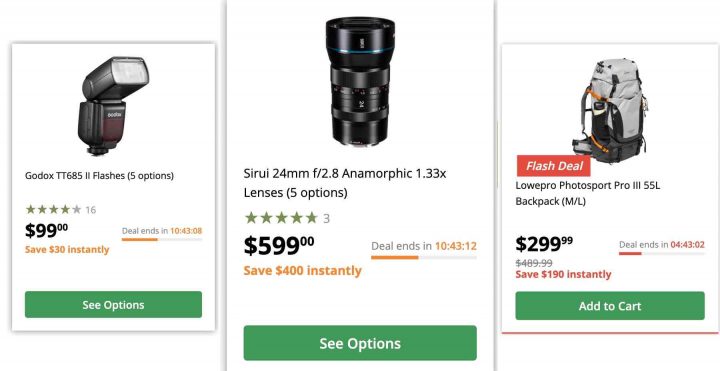This screenshot has width=720, height=371.
Task: Open the 16 reviews count for Godox
Action: (x=90, y=210)
